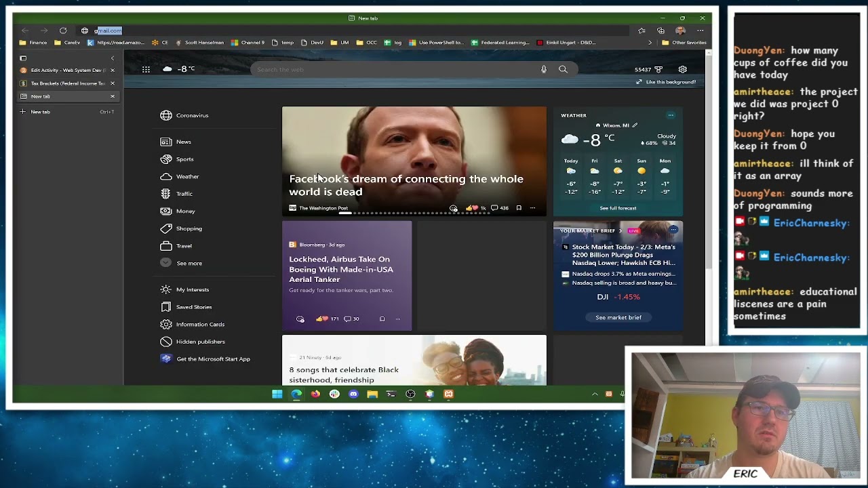This screenshot has width=868, height=488.
Task: Open the CareEv favorites folder
Action: (x=67, y=43)
